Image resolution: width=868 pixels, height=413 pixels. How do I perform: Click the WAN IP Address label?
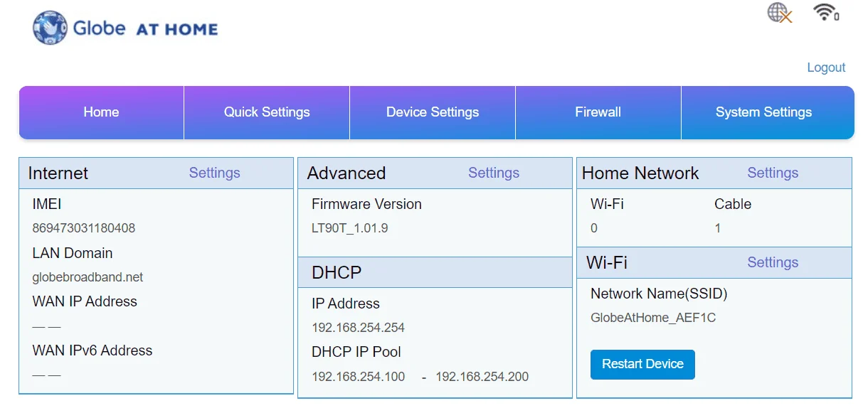point(85,301)
